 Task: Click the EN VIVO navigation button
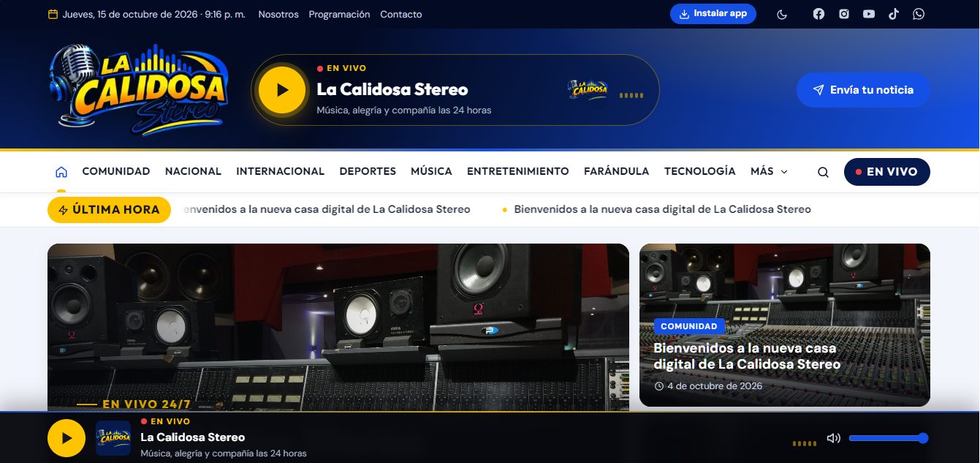[886, 172]
